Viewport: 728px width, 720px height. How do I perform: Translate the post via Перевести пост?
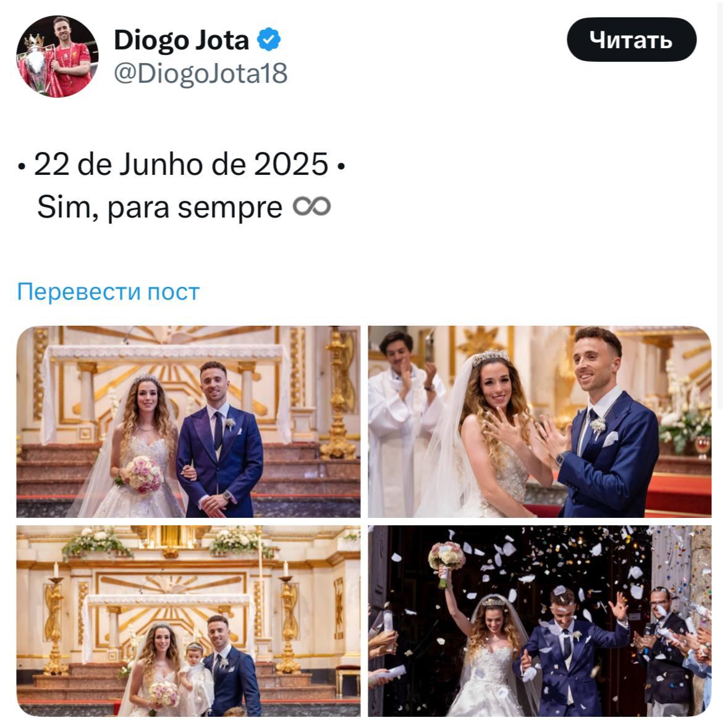(x=108, y=292)
